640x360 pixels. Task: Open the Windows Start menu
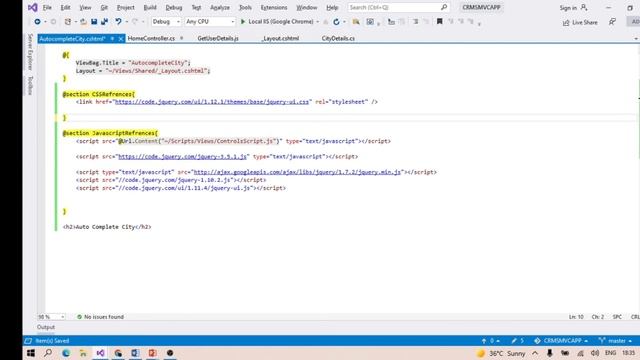[31, 353]
